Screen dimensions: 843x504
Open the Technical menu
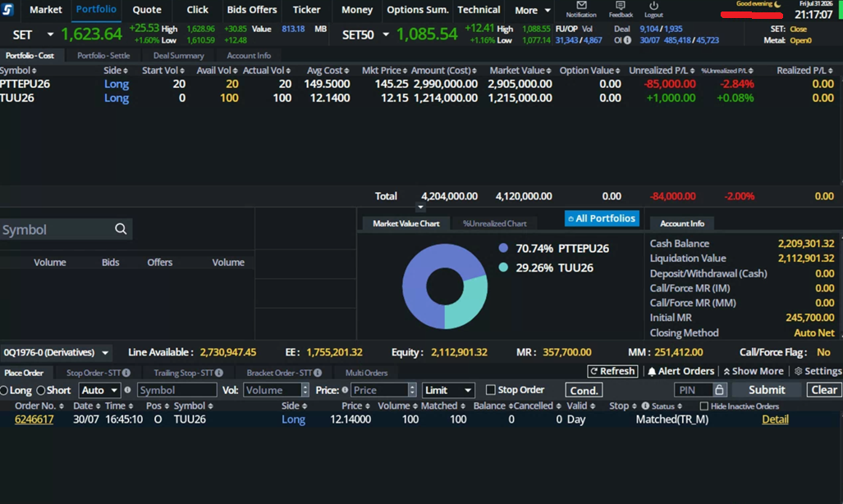479,10
